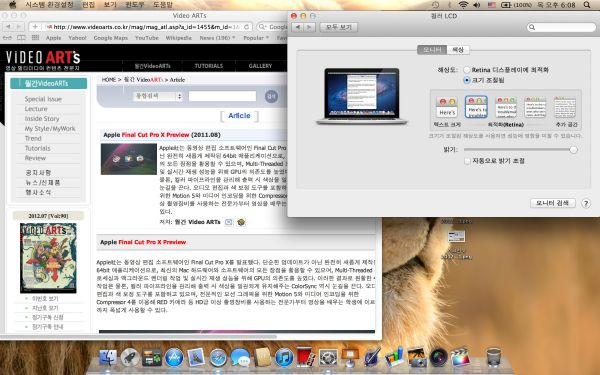Screen dimensions: 600x375
Task: Click the 모니터 검색 button
Action: click(x=553, y=203)
